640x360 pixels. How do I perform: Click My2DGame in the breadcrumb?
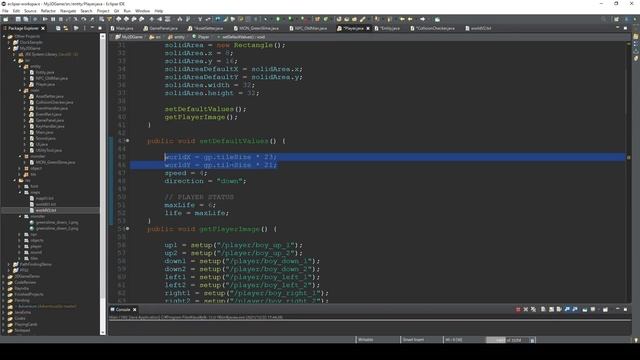point(129,37)
